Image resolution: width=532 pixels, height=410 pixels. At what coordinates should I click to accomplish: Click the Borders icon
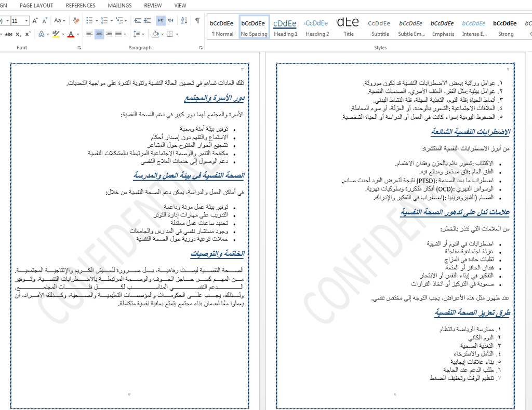170,34
